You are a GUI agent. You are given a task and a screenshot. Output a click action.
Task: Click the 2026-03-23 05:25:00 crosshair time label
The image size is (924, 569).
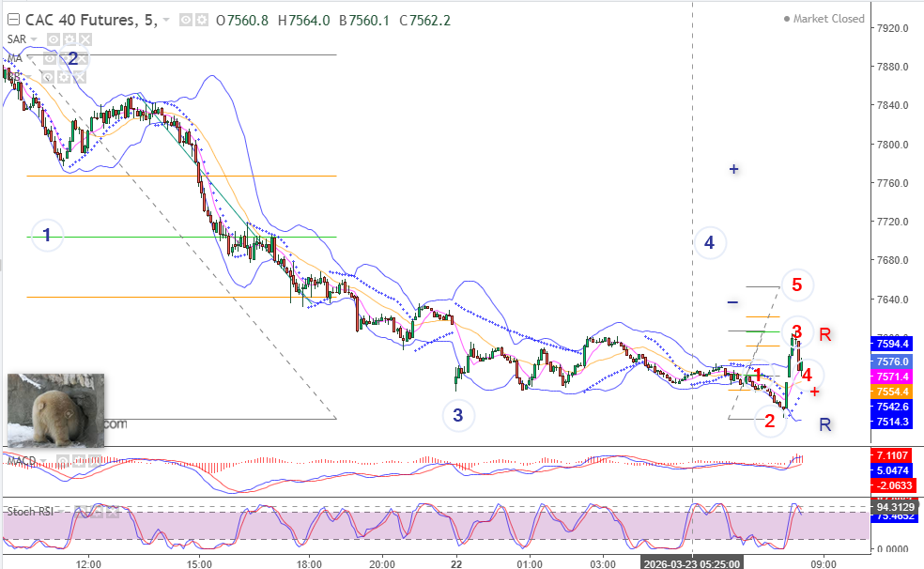tap(692, 563)
